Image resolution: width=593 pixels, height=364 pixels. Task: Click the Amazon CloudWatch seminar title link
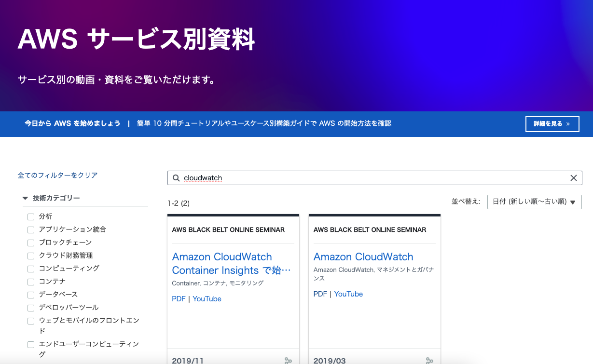tap(363, 256)
